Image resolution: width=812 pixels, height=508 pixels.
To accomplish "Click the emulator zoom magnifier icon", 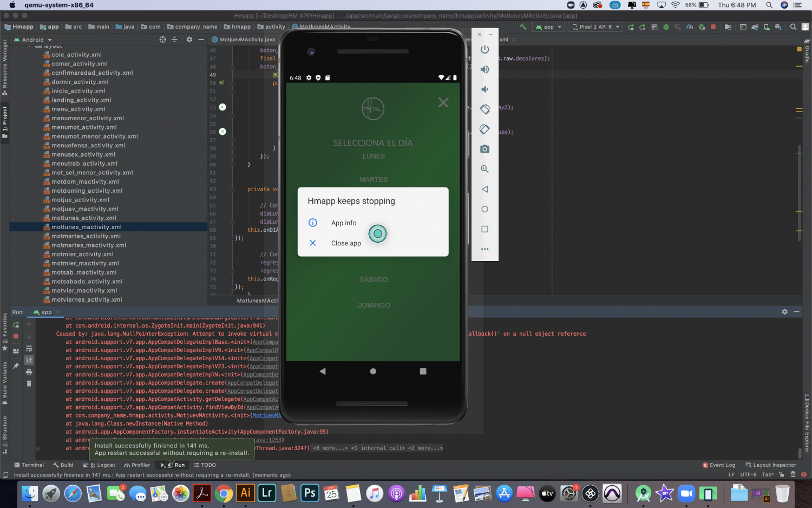I will 484,169.
